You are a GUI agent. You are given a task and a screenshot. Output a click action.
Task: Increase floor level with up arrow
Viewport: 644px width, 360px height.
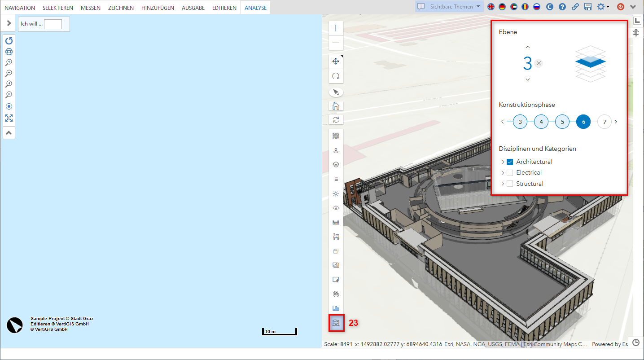point(528,47)
